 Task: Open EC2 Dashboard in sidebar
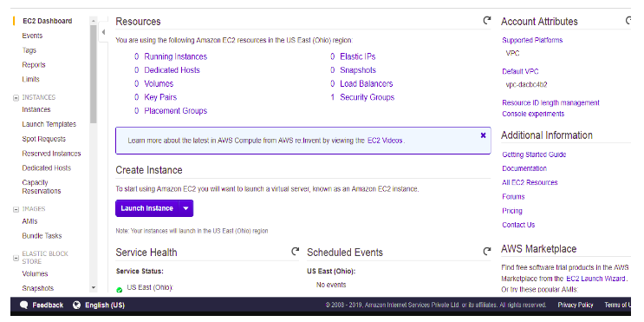(47, 21)
